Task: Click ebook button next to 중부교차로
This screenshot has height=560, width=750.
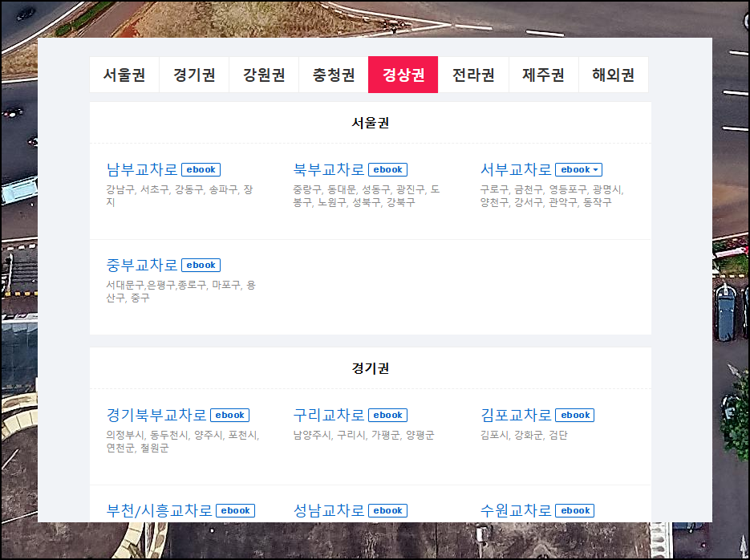Action: pyautogui.click(x=201, y=265)
